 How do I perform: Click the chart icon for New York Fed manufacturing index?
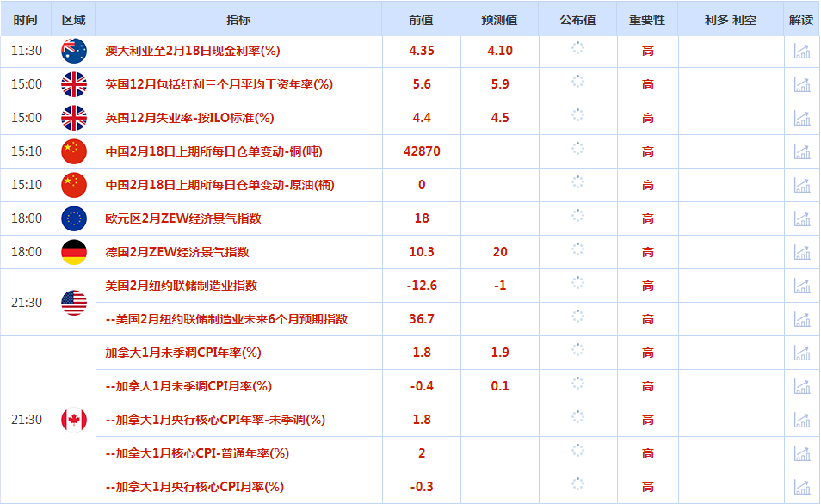pyautogui.click(x=801, y=286)
